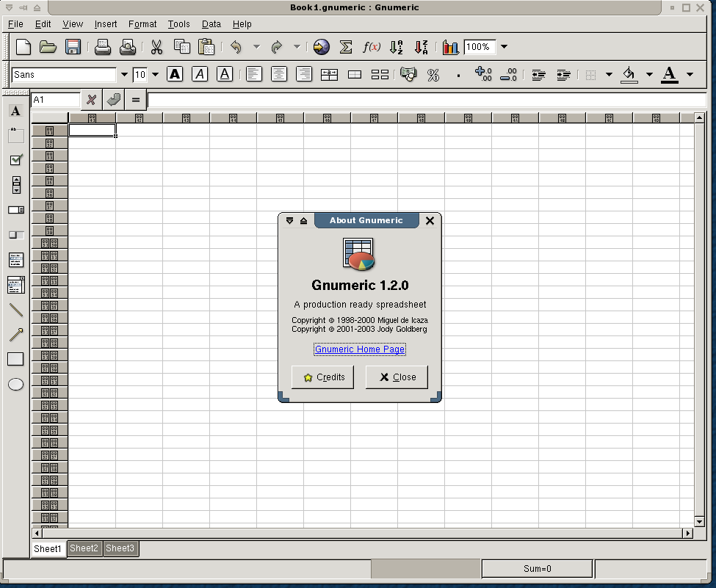Click the Cut scissors icon
Viewport: 716px width, 588px height.
point(156,48)
